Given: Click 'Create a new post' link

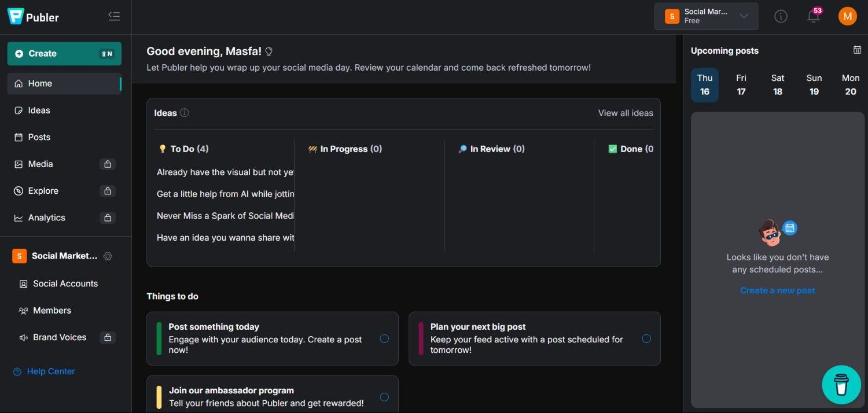Looking at the screenshot, I should 777,290.
